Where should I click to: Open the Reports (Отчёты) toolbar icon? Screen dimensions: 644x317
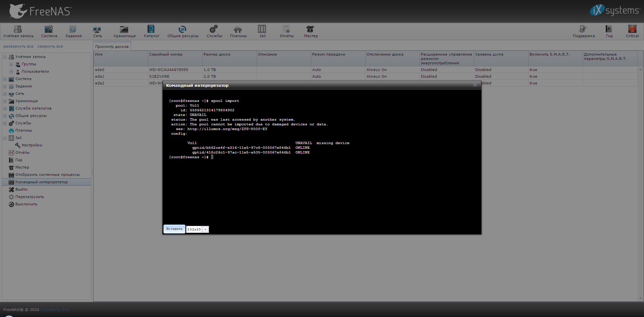click(x=286, y=29)
